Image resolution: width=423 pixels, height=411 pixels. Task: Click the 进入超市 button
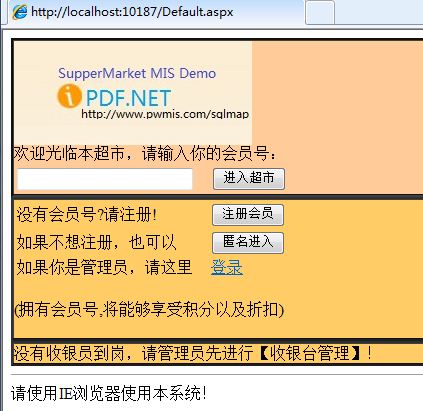coord(249,179)
